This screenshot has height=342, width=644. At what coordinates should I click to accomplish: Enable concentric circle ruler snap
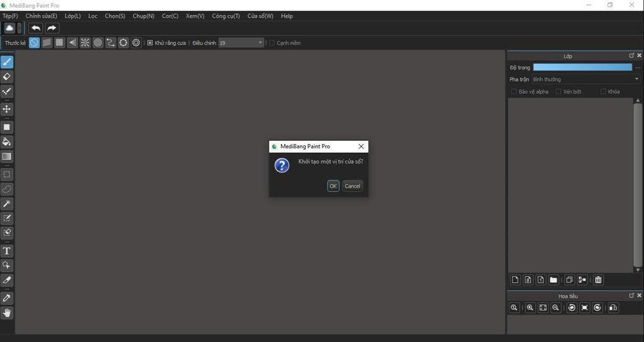(x=97, y=43)
